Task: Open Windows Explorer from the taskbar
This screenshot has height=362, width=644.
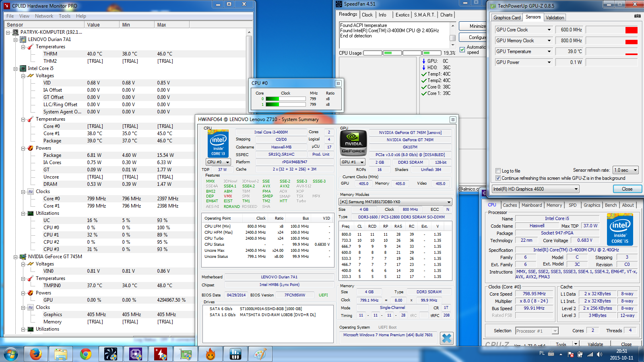Action: (x=61, y=354)
